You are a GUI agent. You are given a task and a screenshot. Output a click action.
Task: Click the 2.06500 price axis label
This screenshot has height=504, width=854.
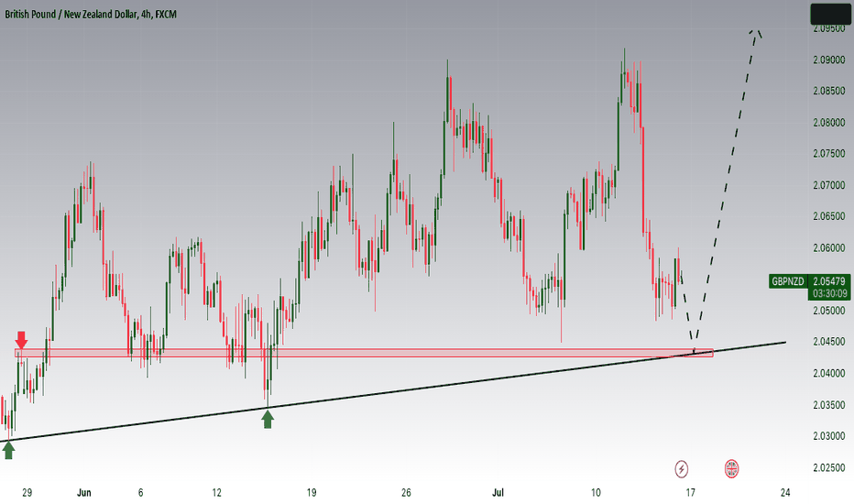click(x=829, y=216)
